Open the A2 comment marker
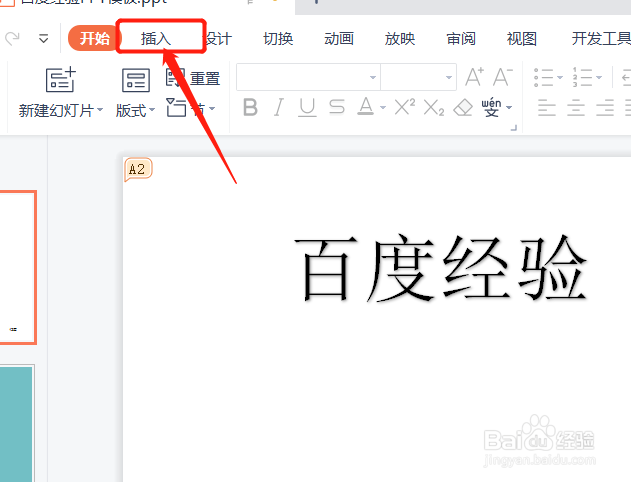The width and height of the screenshot is (631, 482). click(x=138, y=169)
